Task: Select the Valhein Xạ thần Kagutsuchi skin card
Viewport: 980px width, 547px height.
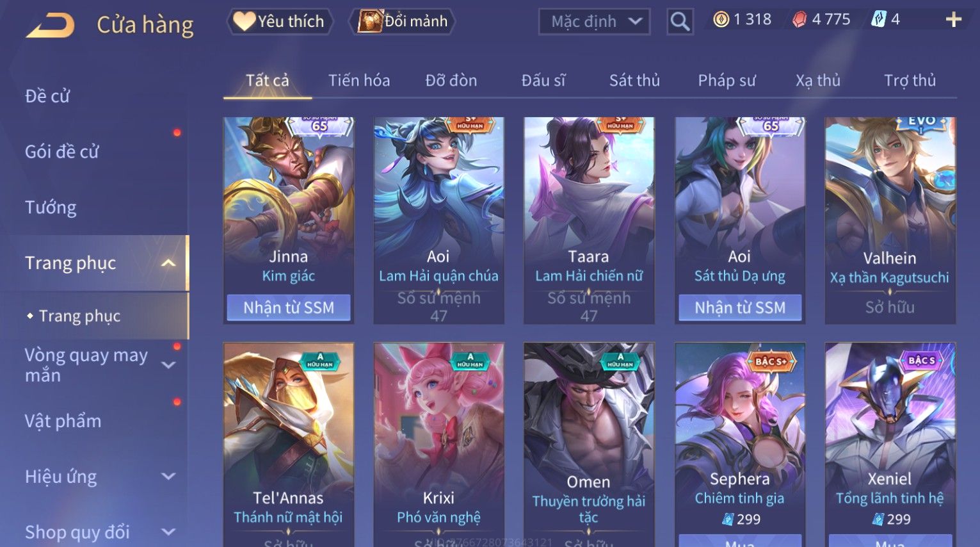Action: (x=890, y=220)
